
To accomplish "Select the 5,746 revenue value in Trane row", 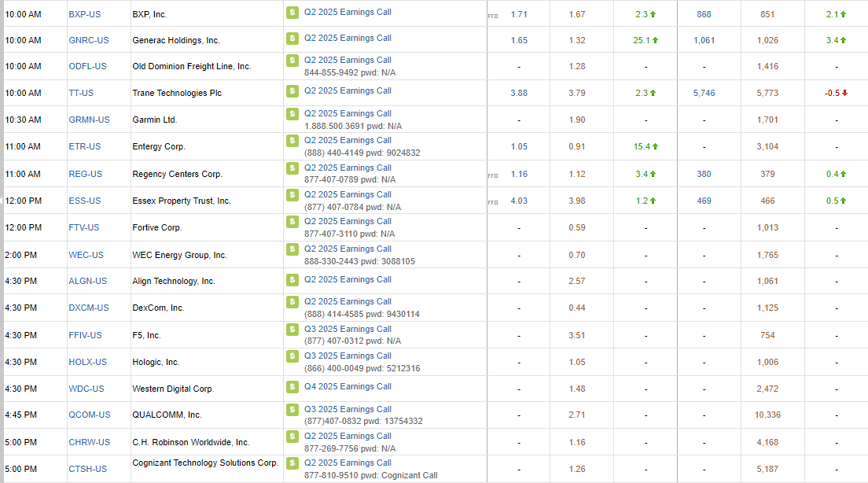I will pos(704,93).
